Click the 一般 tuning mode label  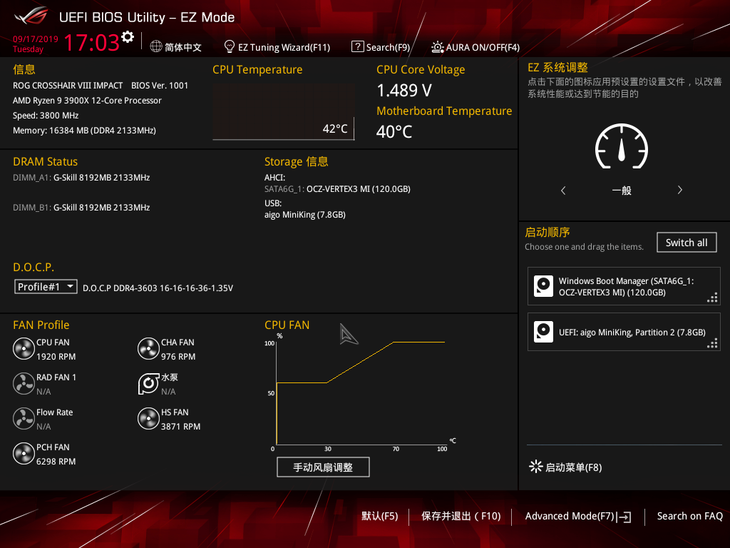(622, 190)
